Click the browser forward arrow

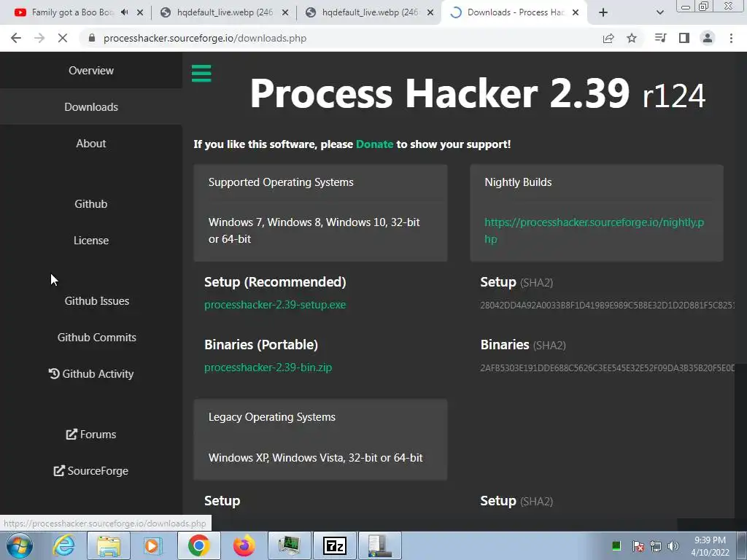click(39, 38)
